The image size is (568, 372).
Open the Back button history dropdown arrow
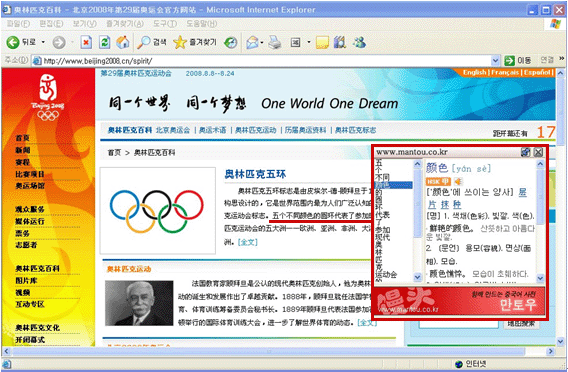point(43,42)
